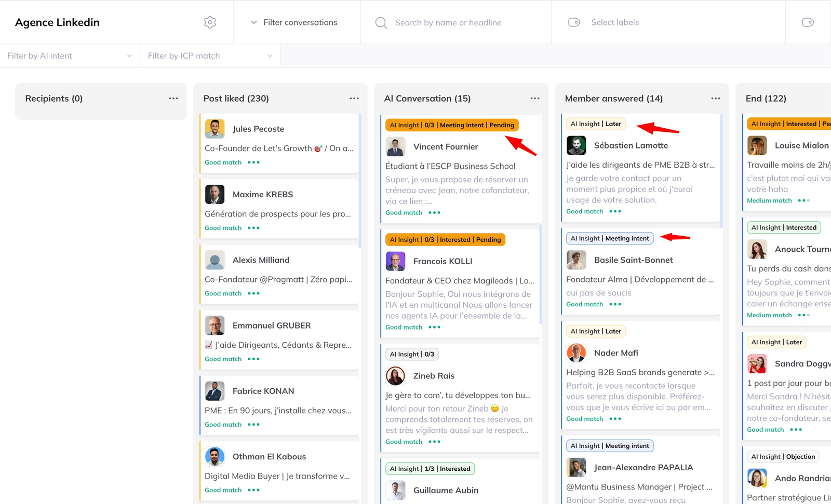Click Guillaume Aubin's 1/3 Interested badge

[430, 469]
